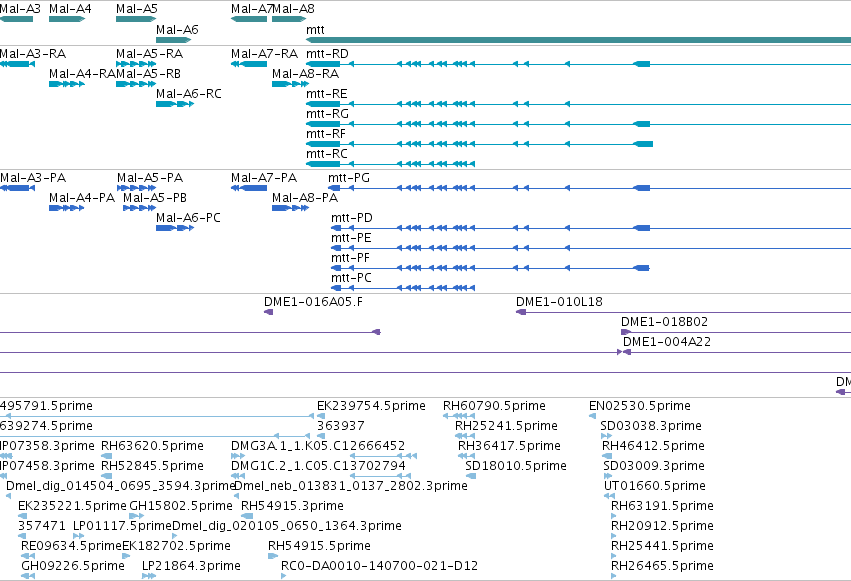This screenshot has height=581, width=851.
Task: Click the LP21864.3prime EST label
Action: click(191, 566)
